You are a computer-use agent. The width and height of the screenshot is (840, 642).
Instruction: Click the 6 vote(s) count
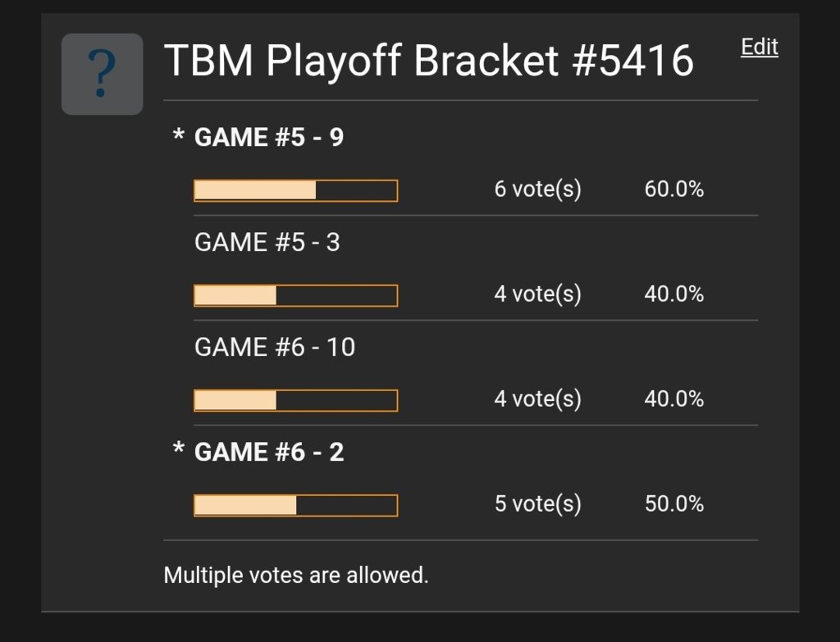point(538,189)
